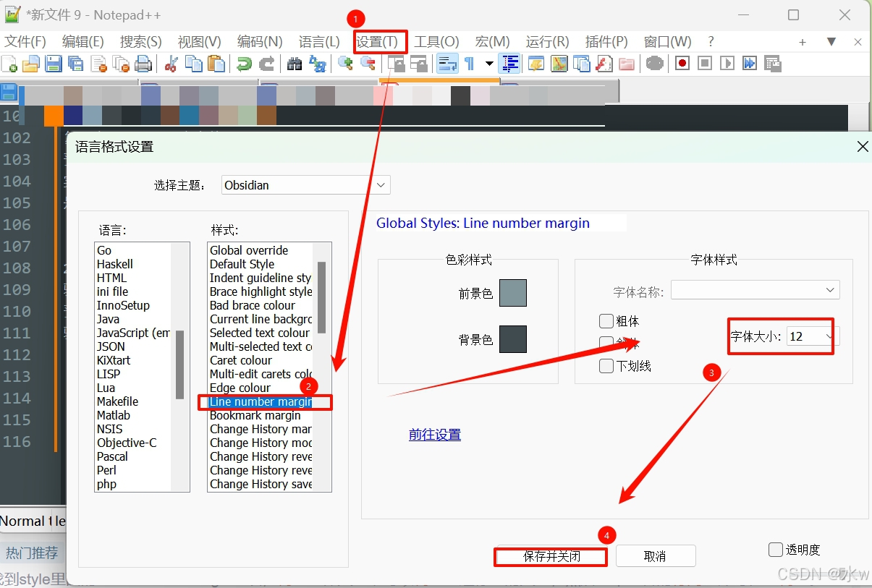Select Caret colour in 样式 list
This screenshot has width=872, height=588.
pos(241,360)
